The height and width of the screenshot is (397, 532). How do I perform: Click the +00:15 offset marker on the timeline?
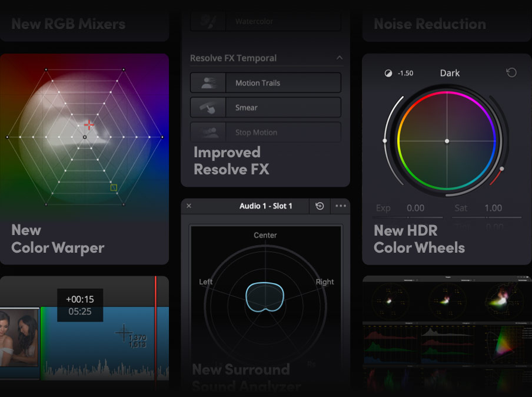79,299
